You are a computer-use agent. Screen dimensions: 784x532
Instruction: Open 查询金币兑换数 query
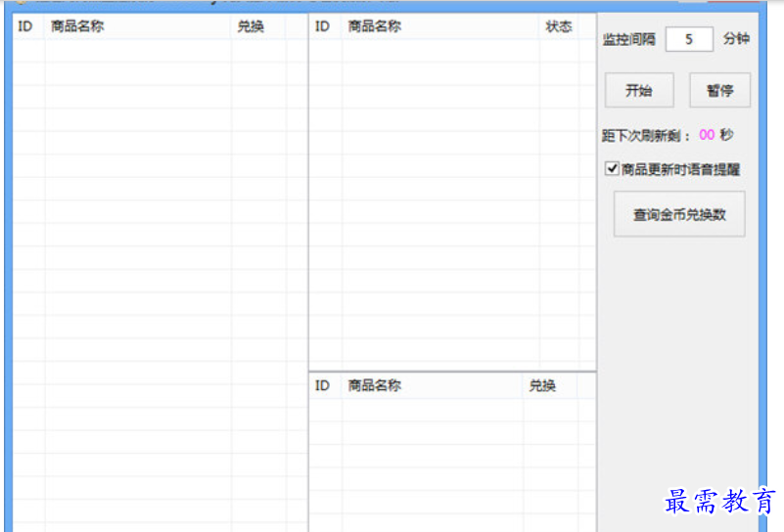[x=679, y=214]
